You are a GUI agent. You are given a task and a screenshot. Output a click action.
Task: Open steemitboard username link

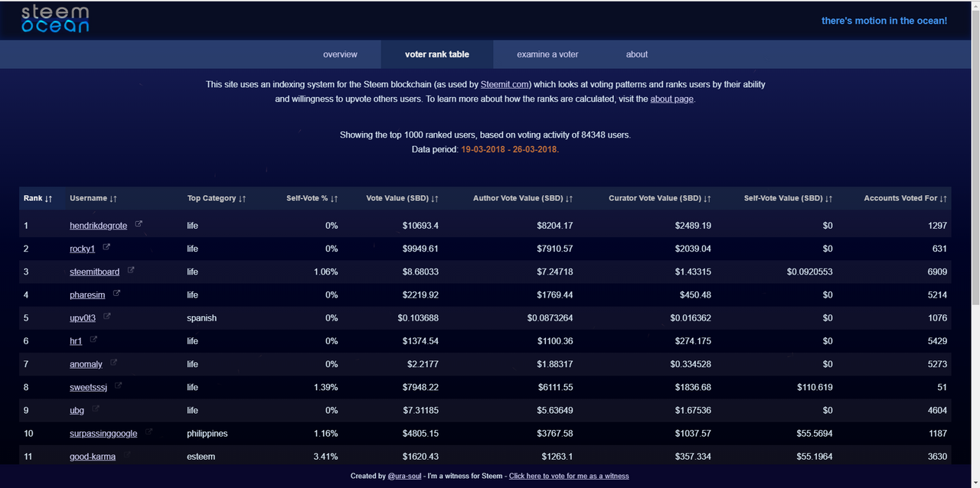(94, 272)
